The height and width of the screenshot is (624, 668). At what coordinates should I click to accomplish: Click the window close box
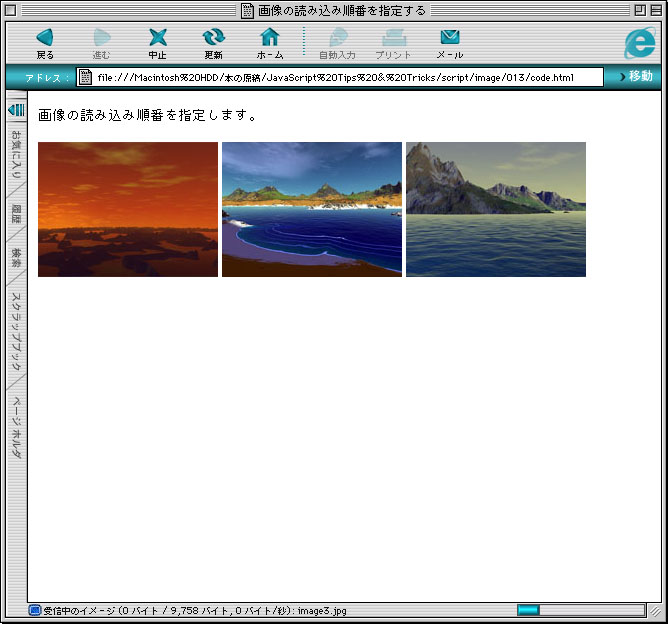(x=11, y=10)
